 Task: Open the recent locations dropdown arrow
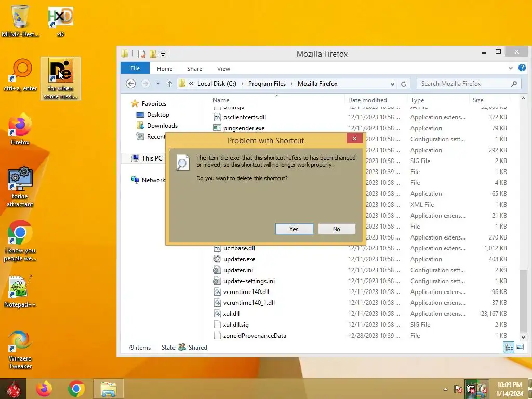click(158, 84)
